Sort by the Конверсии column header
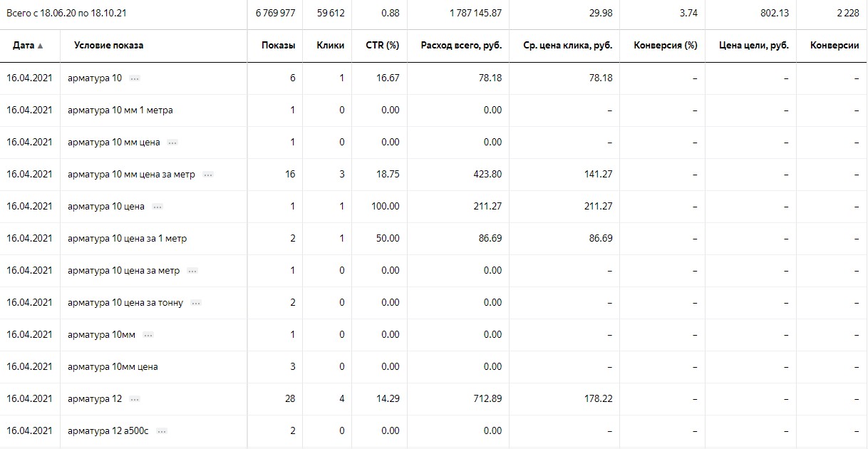868x449 pixels. (835, 46)
